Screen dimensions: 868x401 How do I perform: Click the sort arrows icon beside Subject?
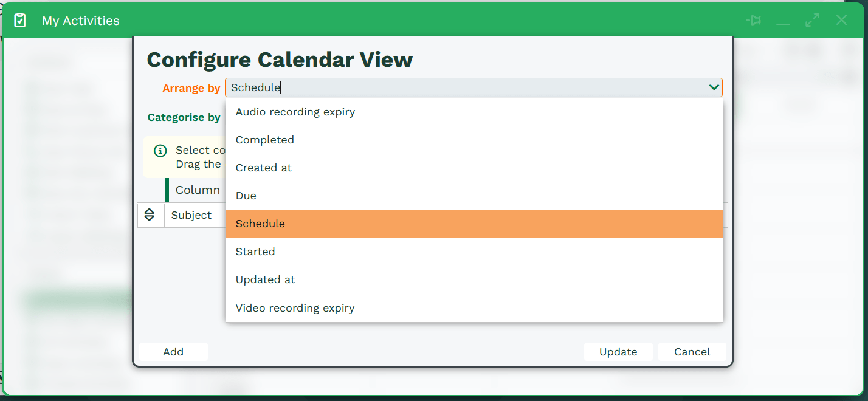coord(150,215)
